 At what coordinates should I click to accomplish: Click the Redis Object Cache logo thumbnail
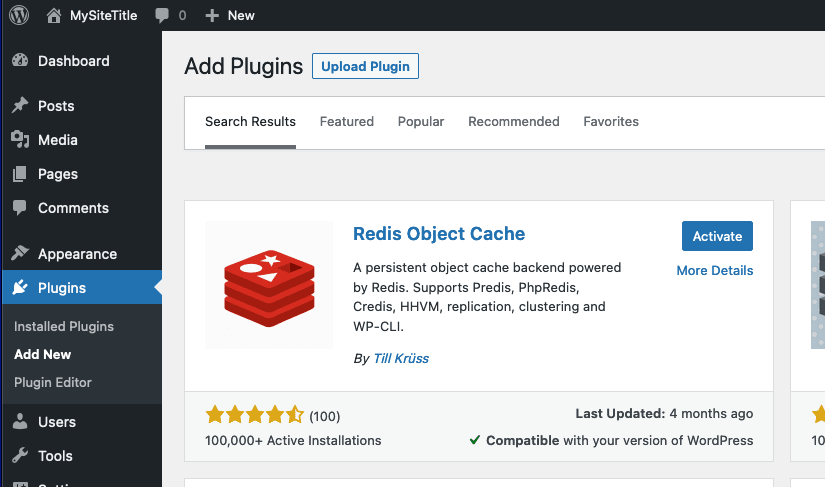click(x=269, y=285)
